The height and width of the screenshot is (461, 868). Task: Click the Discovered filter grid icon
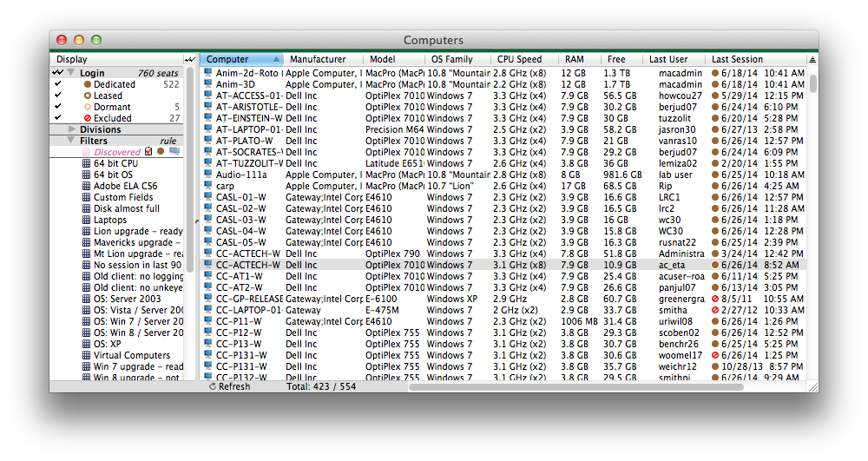[x=86, y=152]
